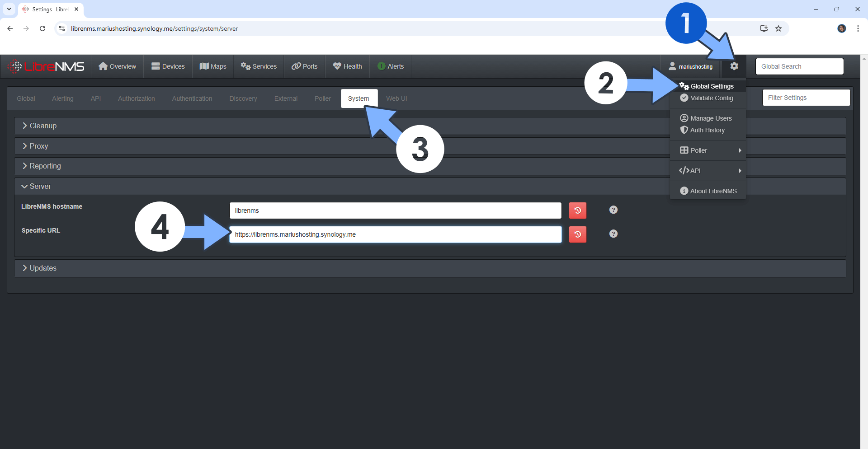Select the System settings tab

pyautogui.click(x=359, y=98)
